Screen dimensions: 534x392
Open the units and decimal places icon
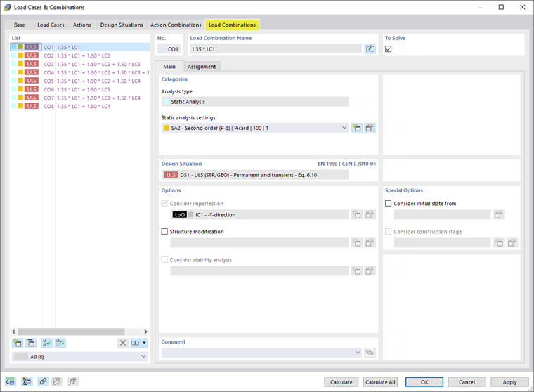[x=11, y=381]
